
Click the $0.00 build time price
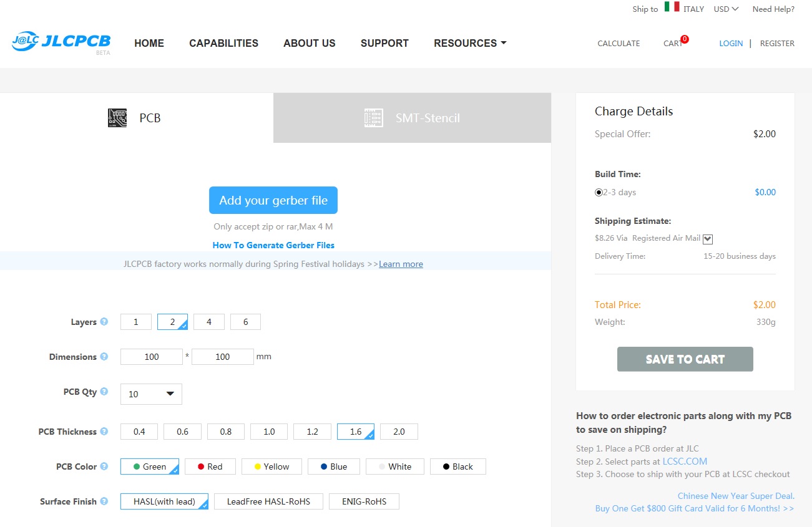pyautogui.click(x=765, y=192)
